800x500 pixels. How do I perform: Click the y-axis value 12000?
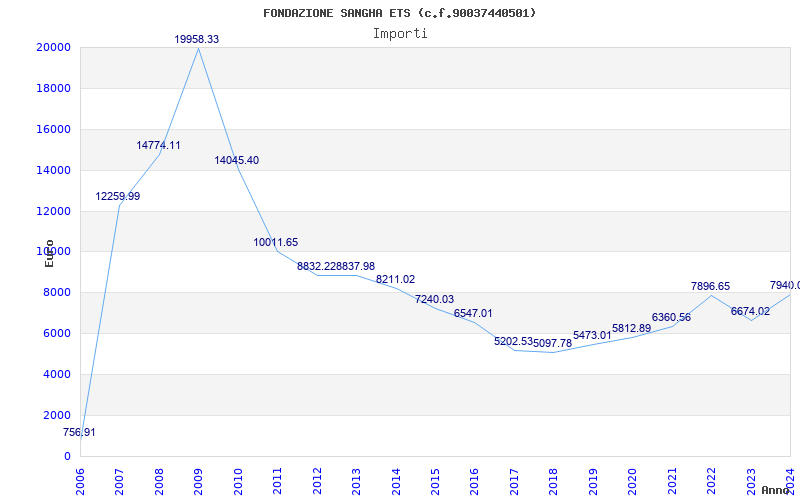(x=53, y=211)
